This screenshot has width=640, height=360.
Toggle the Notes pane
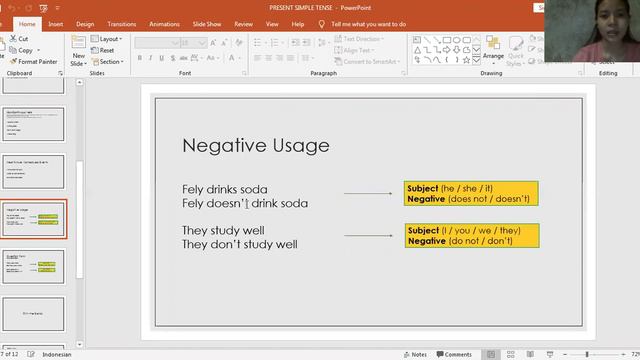[415, 354]
